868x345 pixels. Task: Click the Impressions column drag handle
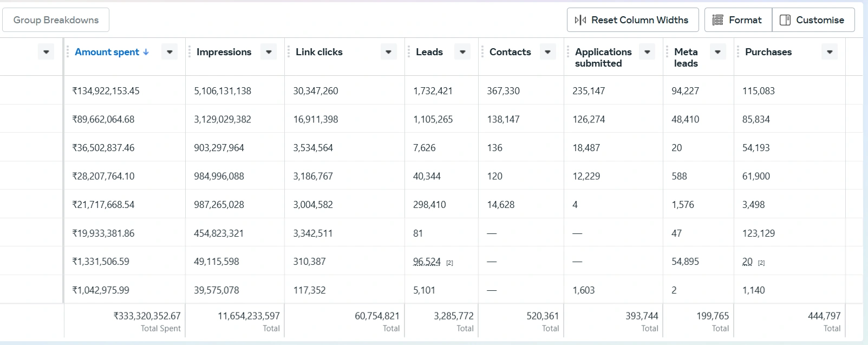coord(190,52)
